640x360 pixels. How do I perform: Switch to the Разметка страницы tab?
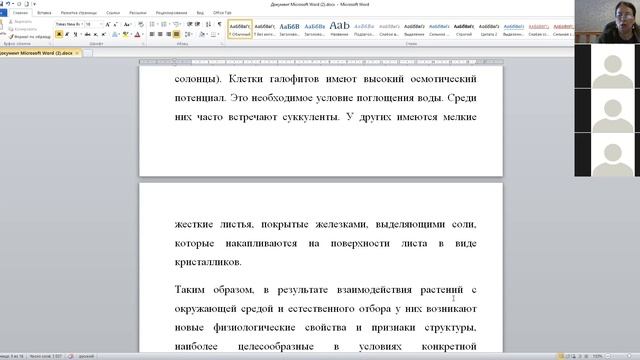pyautogui.click(x=79, y=13)
